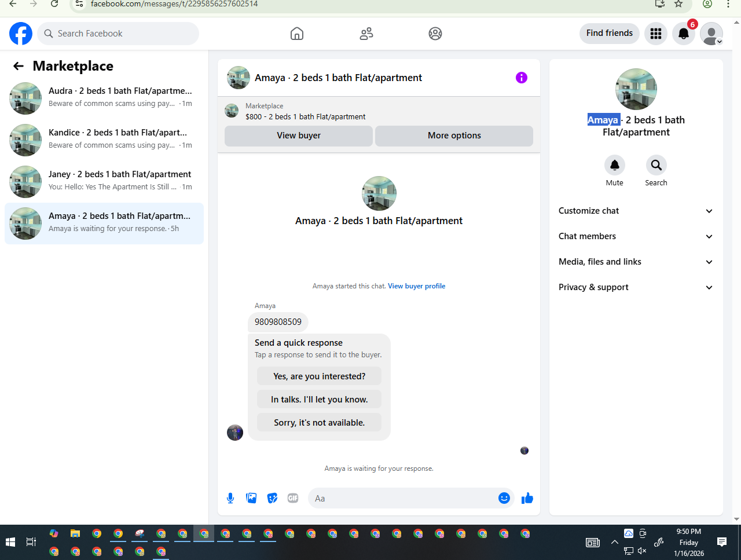
Task: Click the Find friends button
Action: point(610,33)
